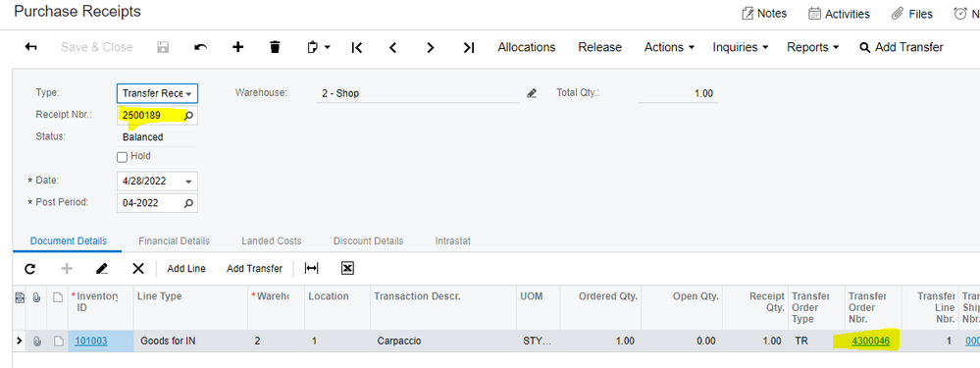Click the Post Period search magnifier
The height and width of the screenshot is (368, 980).
[188, 203]
